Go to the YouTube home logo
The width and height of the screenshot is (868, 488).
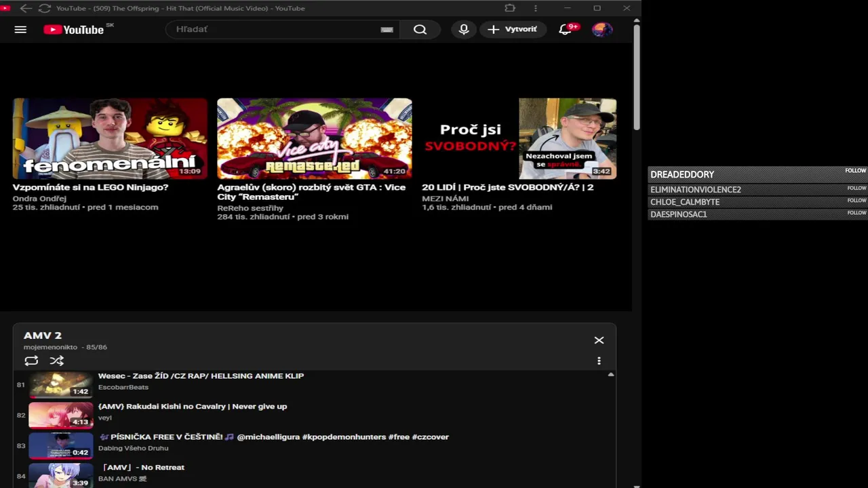(74, 30)
